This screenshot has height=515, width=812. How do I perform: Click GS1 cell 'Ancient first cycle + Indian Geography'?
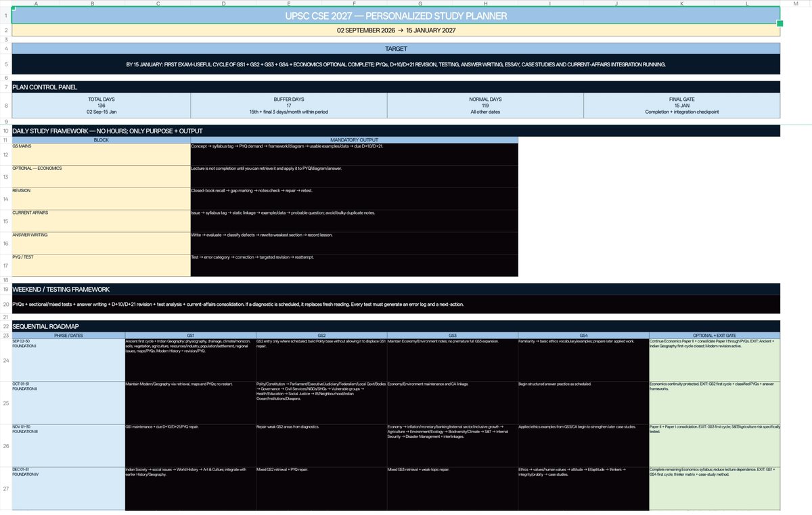click(x=190, y=360)
